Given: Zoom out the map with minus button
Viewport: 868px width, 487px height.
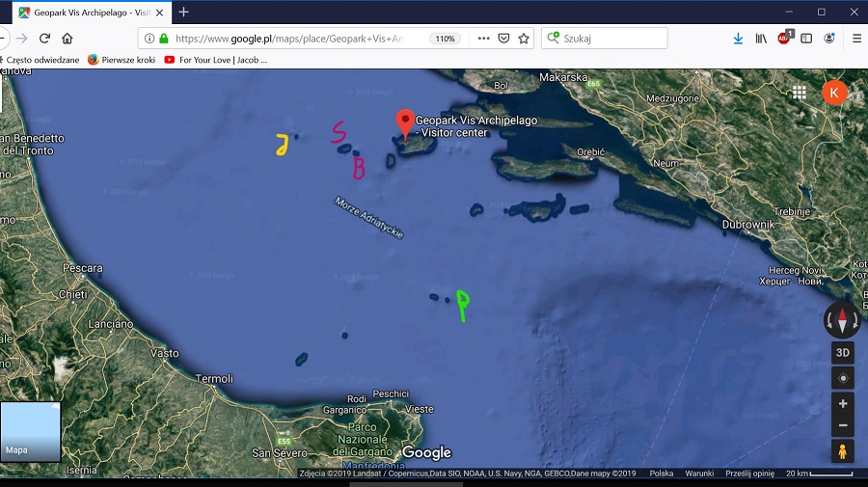Looking at the screenshot, I should (x=842, y=425).
